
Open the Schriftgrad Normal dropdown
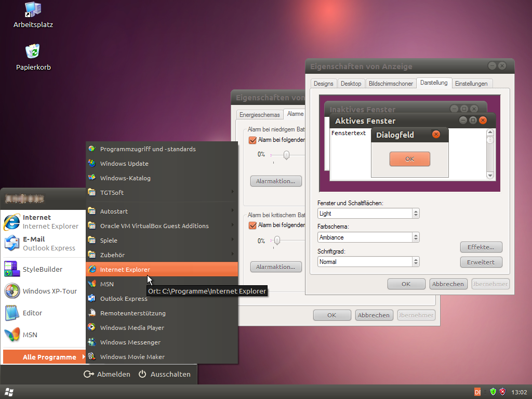[368, 262]
